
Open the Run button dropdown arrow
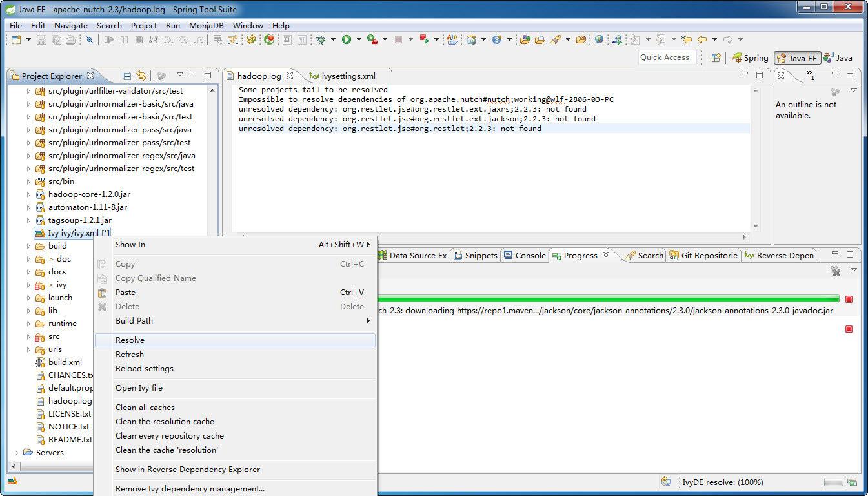[x=359, y=39]
